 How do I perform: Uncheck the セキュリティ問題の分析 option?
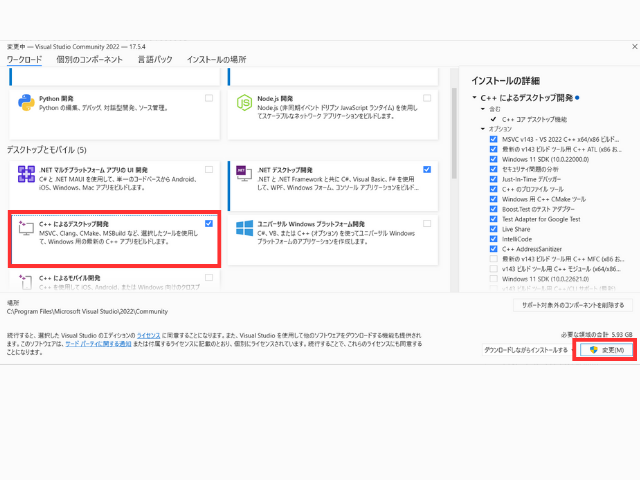click(x=493, y=169)
